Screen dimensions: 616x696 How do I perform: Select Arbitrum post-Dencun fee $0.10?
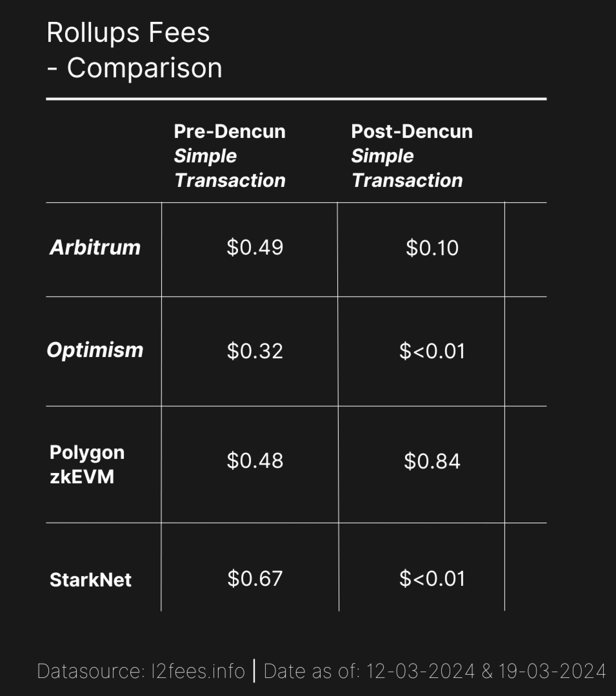click(432, 248)
